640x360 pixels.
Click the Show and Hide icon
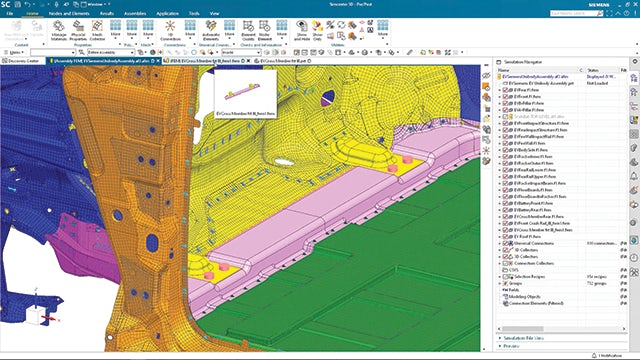click(302, 31)
